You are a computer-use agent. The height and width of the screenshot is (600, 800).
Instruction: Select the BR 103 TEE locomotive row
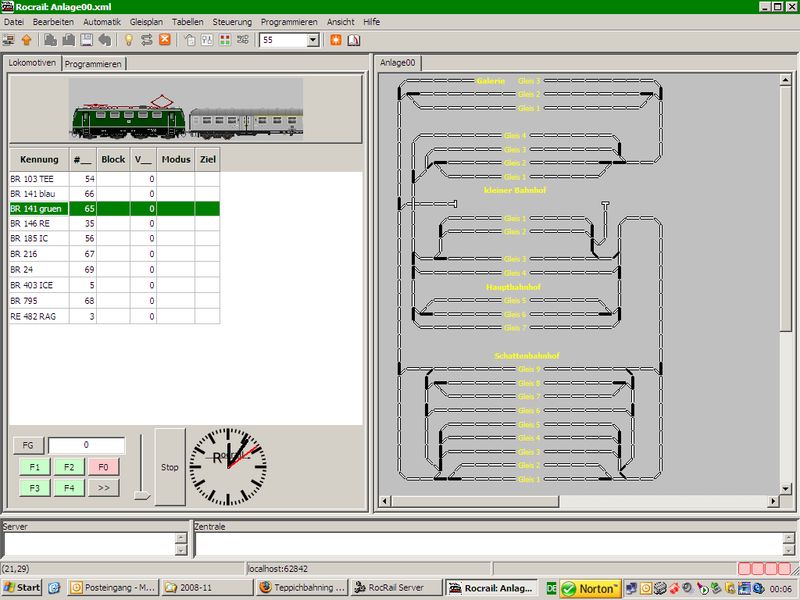pyautogui.click(x=115, y=179)
